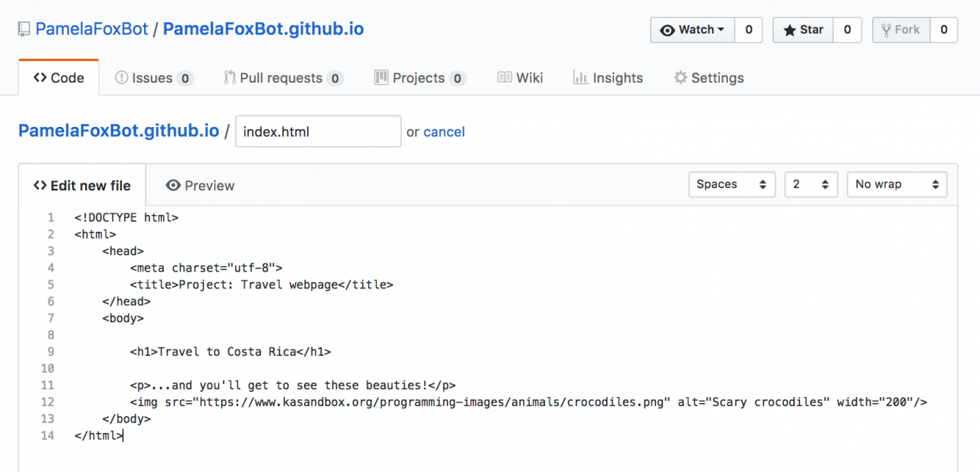980x472 pixels.
Task: Click the Settings gear icon
Action: [680, 77]
